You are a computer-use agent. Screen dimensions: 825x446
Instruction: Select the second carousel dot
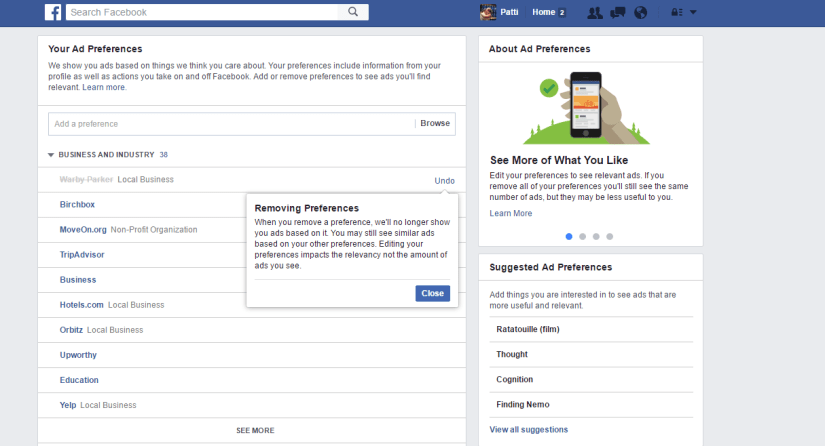(582, 237)
